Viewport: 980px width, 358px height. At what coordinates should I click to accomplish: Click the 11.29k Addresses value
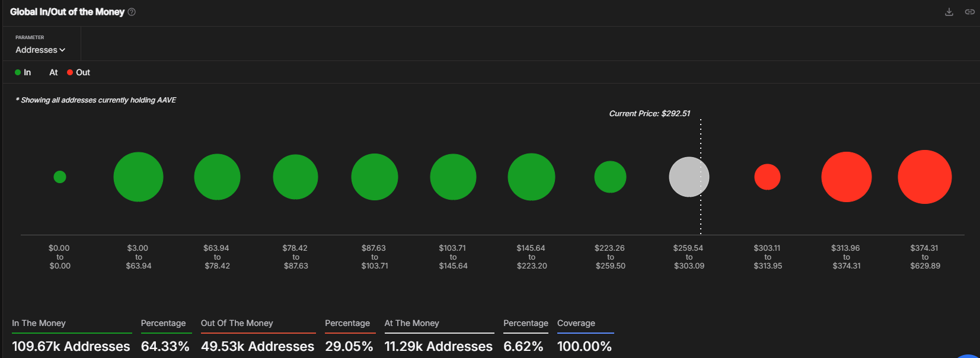click(x=439, y=346)
